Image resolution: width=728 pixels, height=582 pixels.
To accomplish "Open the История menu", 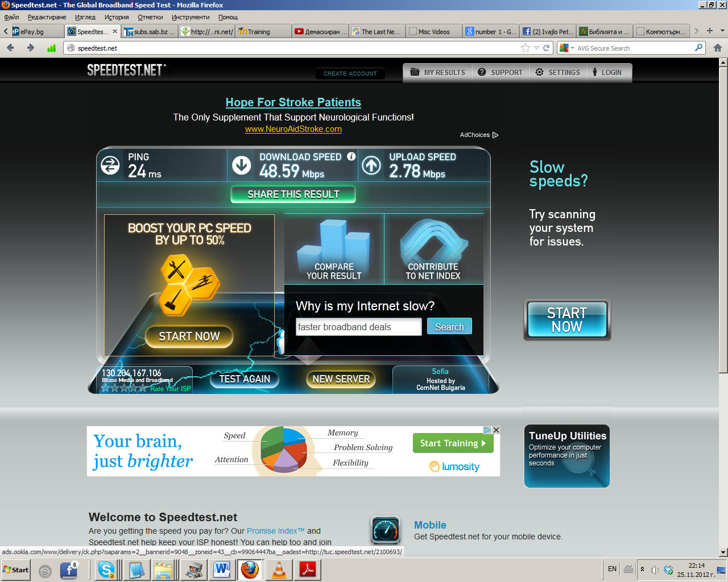I will [x=117, y=17].
